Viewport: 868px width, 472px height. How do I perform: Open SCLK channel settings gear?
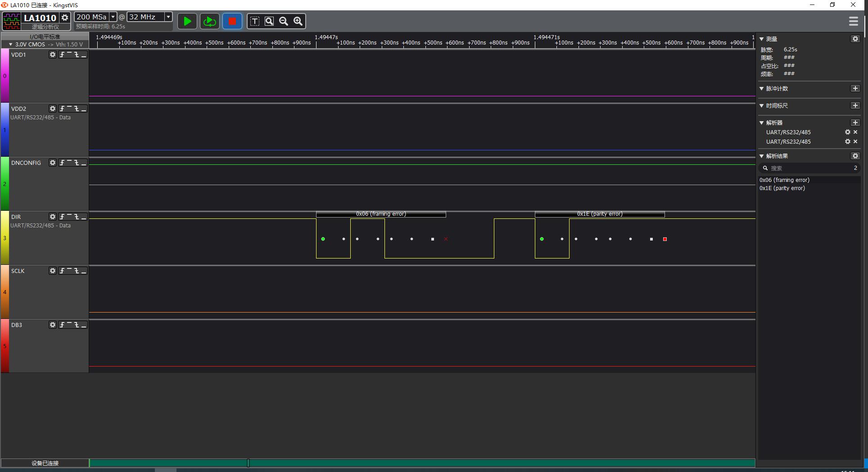pyautogui.click(x=53, y=271)
